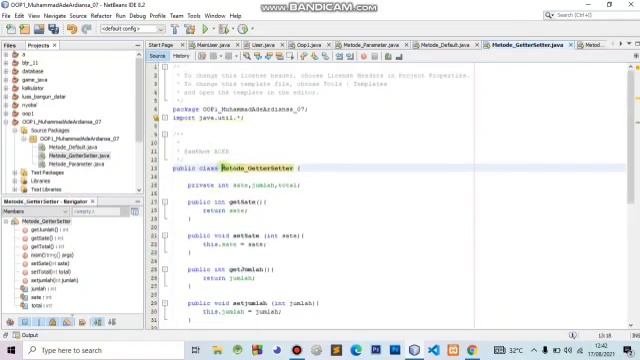Screen dimensions: 640x360
Task: Click the Profile Project toolbar icon
Action: 242,29
